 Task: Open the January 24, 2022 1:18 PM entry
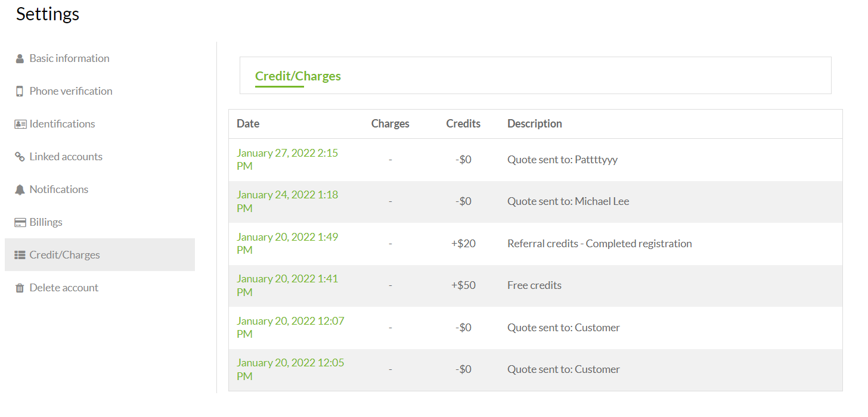click(x=287, y=201)
